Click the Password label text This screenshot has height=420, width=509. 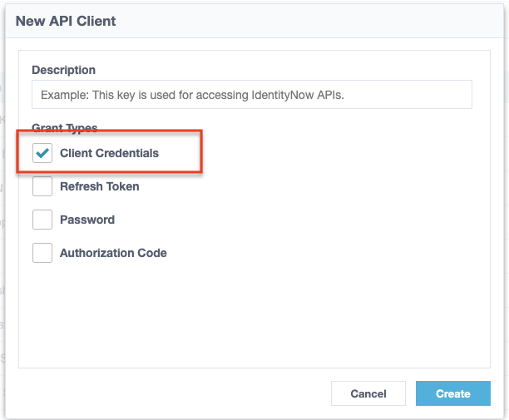tap(87, 220)
